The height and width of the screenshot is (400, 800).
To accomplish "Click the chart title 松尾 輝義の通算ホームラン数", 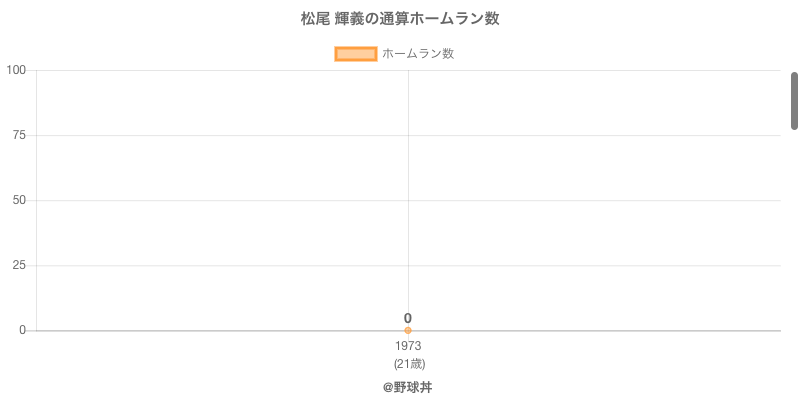I will tap(400, 19).
